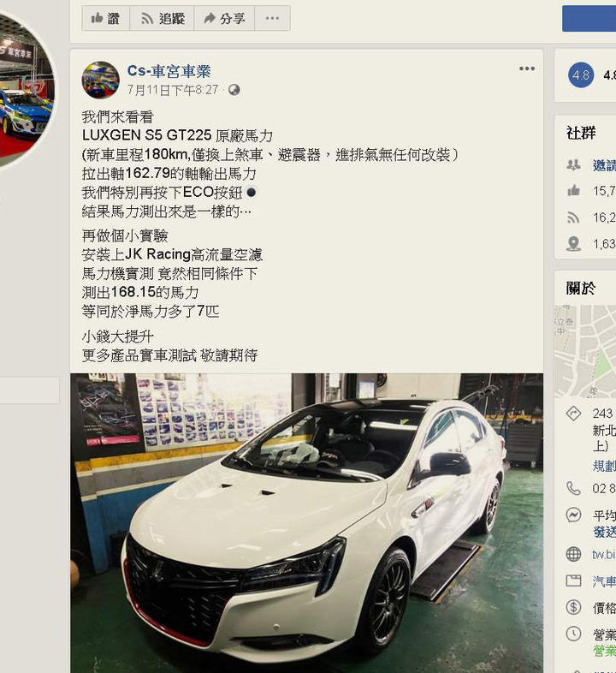Click the 分享 (Share) button
This screenshot has height=673, width=616.
tap(224, 19)
